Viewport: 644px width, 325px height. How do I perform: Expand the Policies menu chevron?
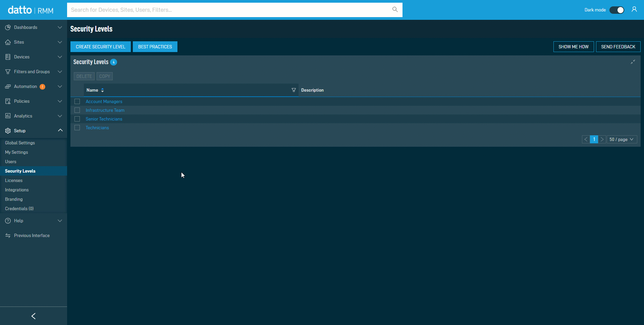[60, 101]
